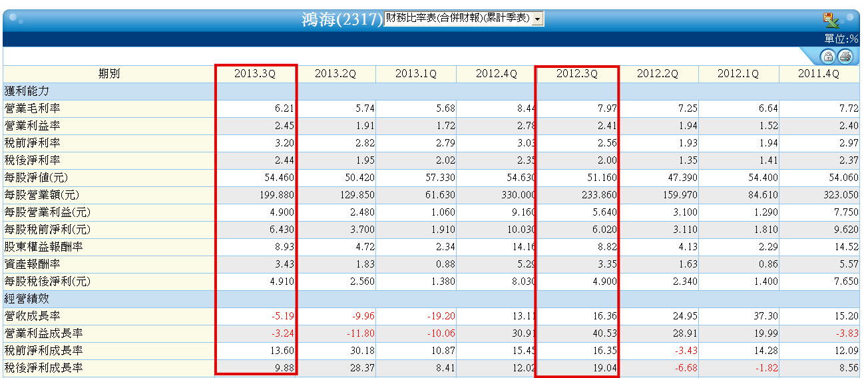The image size is (868, 378).
Task: Select 資產報酬率 value 0.88 for 2013.1Q
Action: pyautogui.click(x=445, y=264)
